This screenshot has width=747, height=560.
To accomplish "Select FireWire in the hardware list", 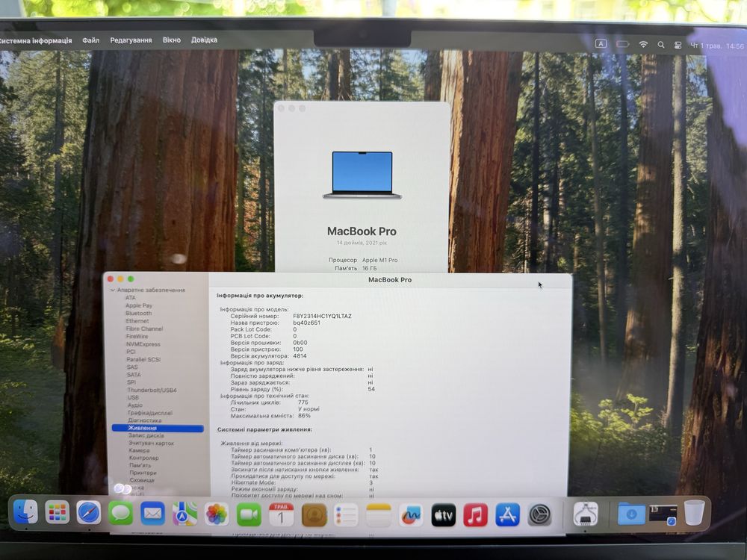I will pyautogui.click(x=137, y=336).
